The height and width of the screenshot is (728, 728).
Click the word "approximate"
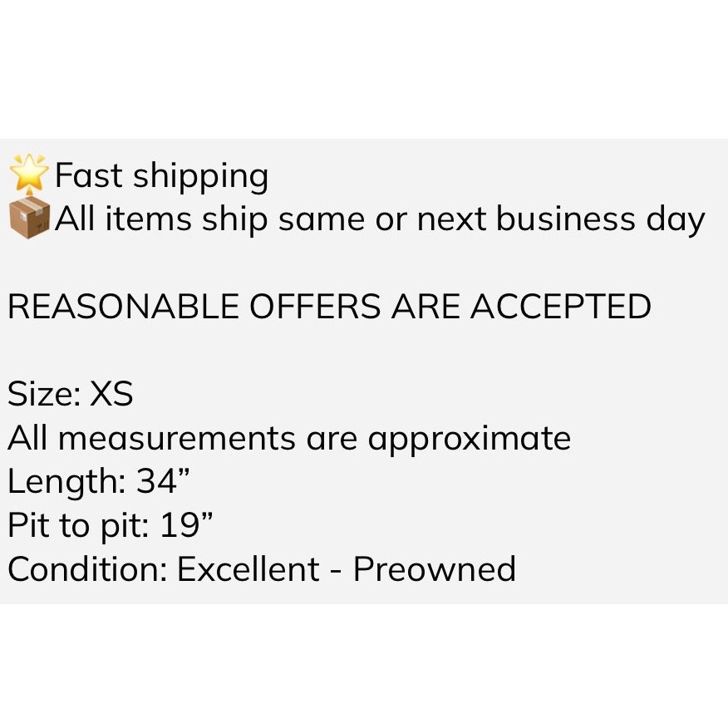[x=469, y=440]
